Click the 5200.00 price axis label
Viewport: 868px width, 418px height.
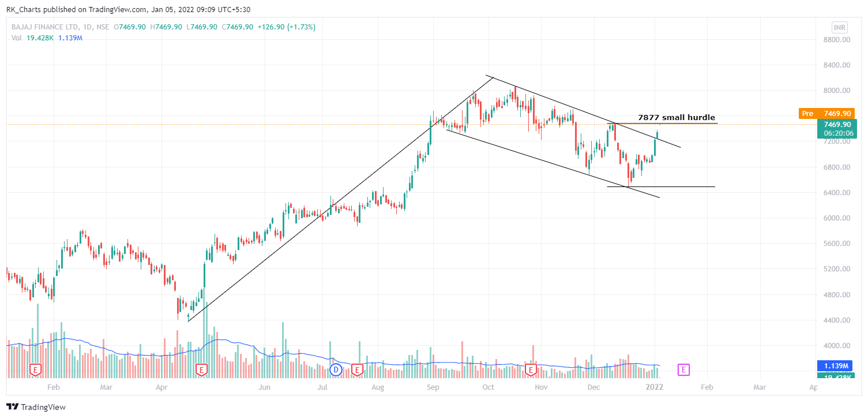[x=837, y=269]
